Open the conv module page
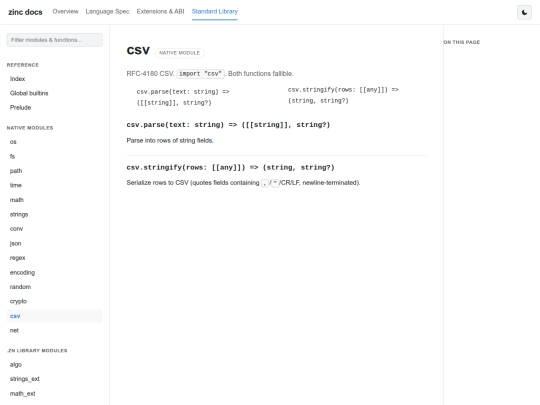Viewport: 540px width, 405px height. (x=55, y=229)
